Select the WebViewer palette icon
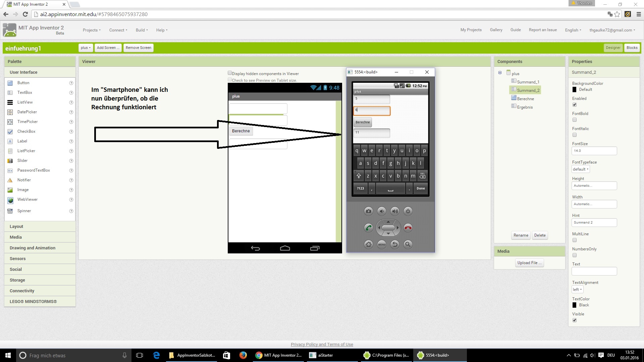 (x=10, y=200)
